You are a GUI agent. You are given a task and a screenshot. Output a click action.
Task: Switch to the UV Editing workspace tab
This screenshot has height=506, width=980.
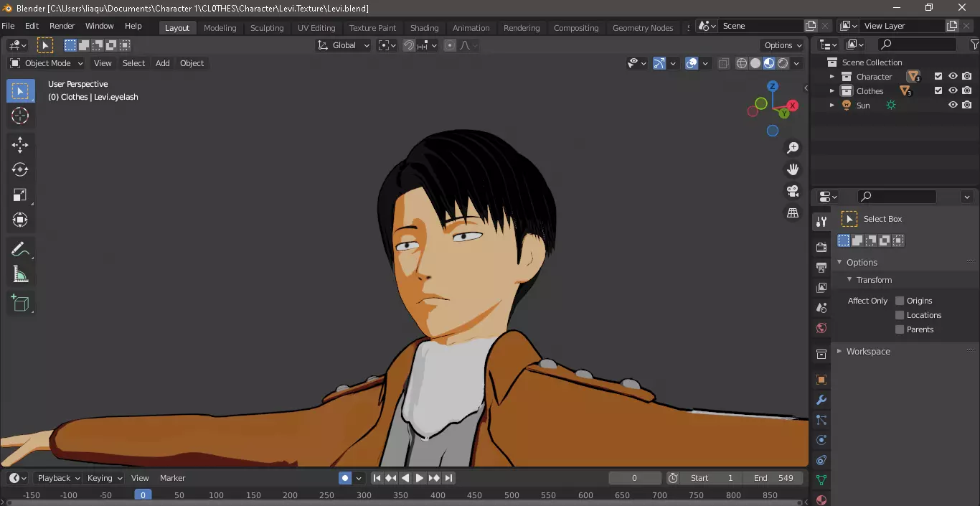(x=316, y=28)
